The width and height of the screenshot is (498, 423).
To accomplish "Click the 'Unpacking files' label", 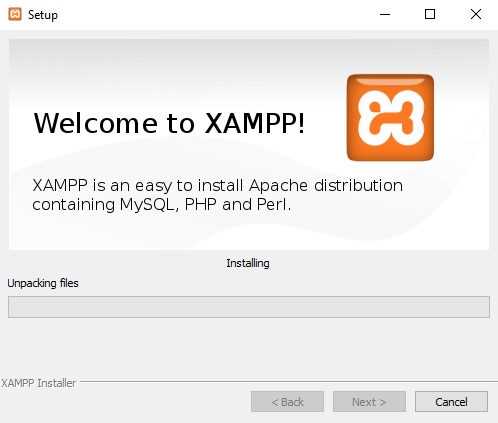I will pyautogui.click(x=43, y=283).
